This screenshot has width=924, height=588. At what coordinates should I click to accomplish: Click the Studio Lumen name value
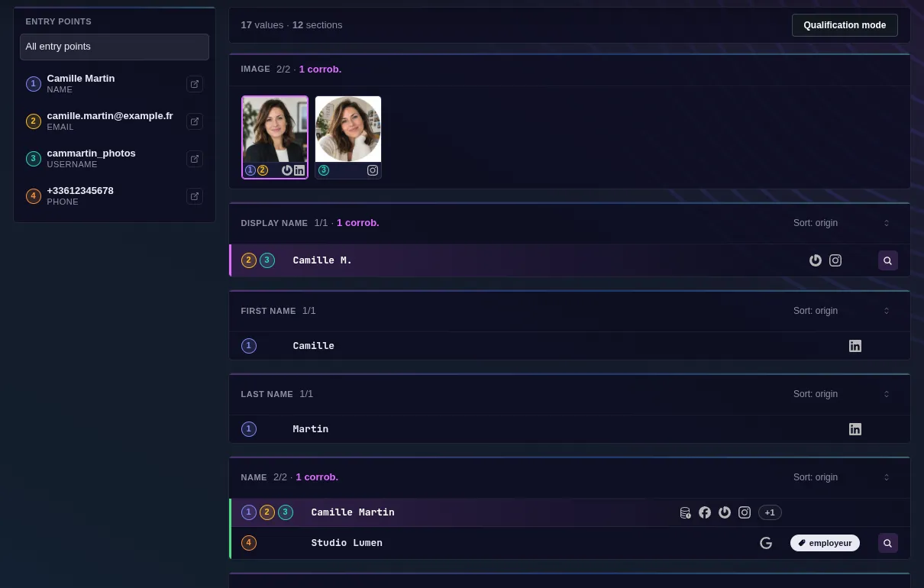[347, 543]
